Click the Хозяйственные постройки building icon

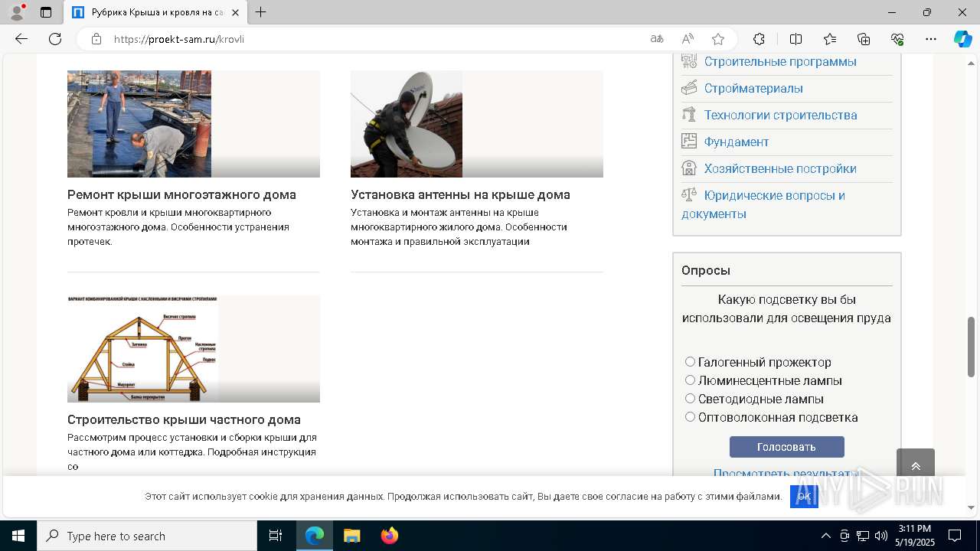689,168
